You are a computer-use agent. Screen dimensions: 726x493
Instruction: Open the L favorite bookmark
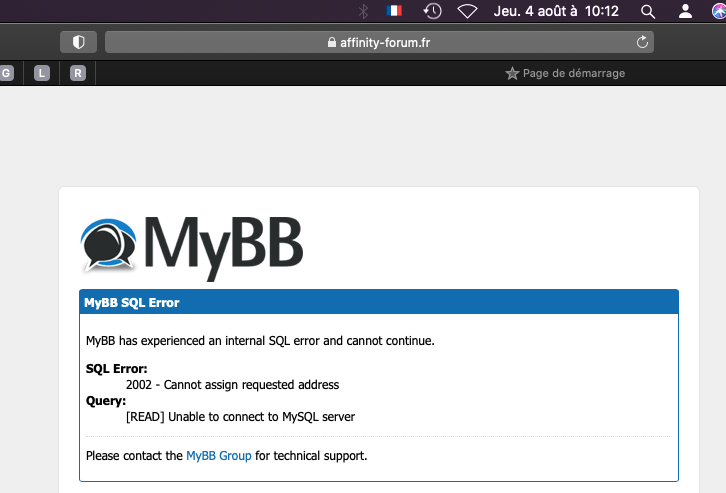click(42, 73)
